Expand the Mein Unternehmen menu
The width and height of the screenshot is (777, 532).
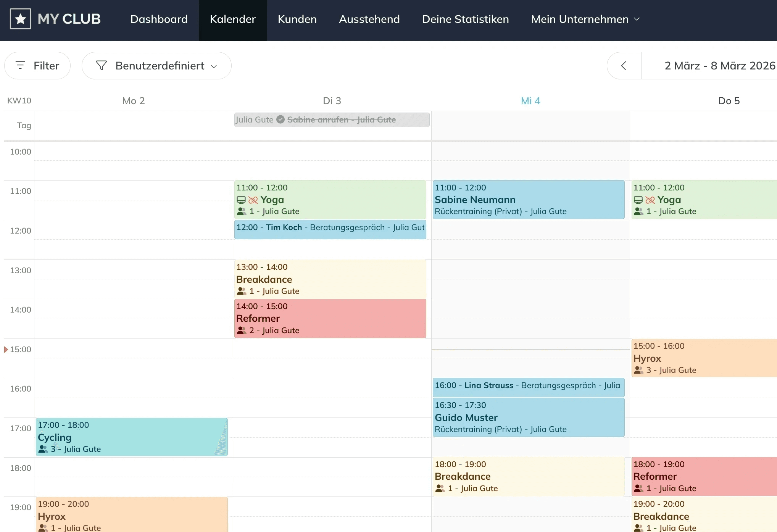pyautogui.click(x=584, y=19)
